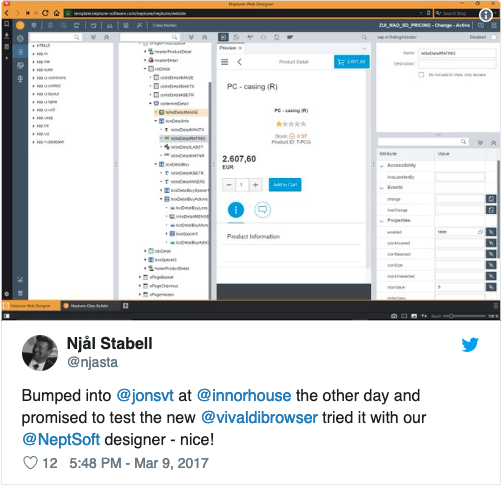The height and width of the screenshot is (485, 501).
Task: Expand the oPageCheckout tree node
Action: pos(140,286)
